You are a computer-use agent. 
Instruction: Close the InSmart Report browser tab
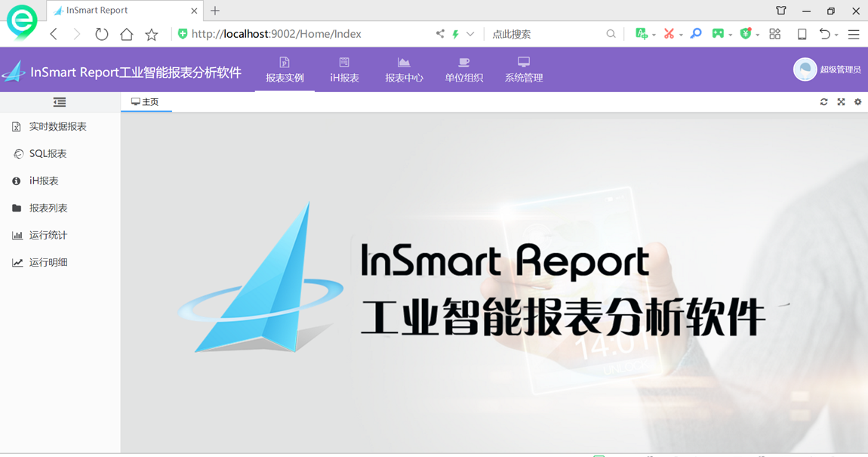(194, 11)
